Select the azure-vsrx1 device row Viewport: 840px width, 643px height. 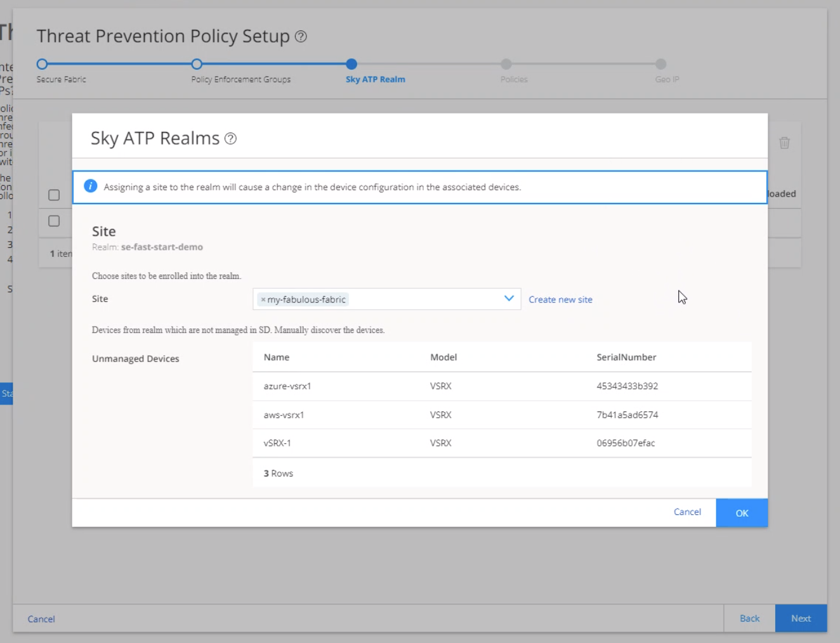287,386
